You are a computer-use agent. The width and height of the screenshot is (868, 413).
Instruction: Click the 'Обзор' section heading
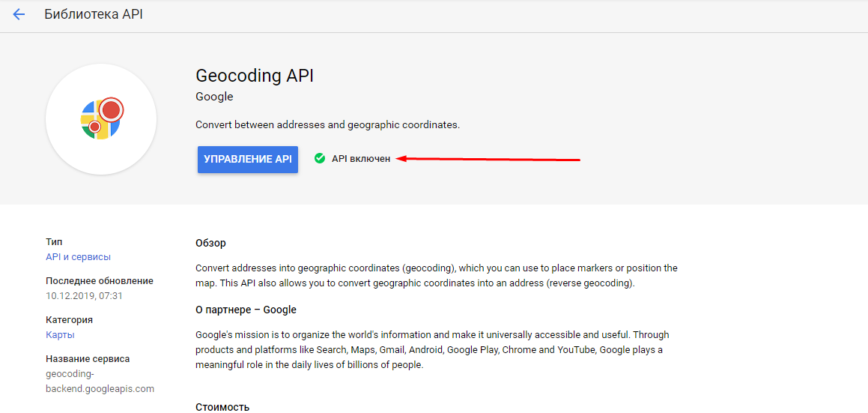211,243
